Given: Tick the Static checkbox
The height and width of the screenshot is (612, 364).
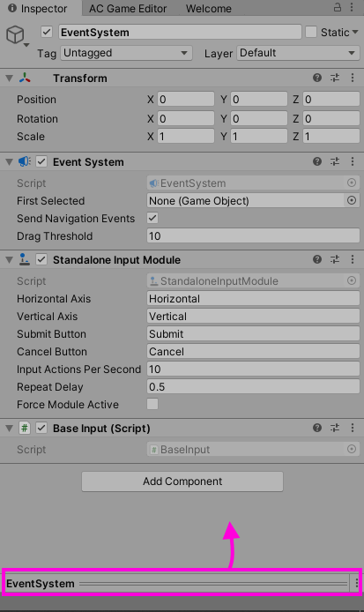Looking at the screenshot, I should pyautogui.click(x=311, y=32).
